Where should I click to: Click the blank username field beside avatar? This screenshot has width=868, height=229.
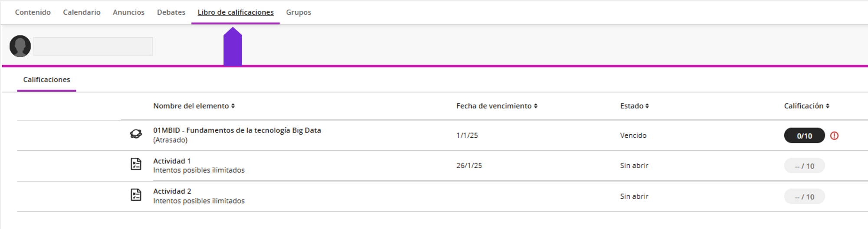click(x=93, y=46)
